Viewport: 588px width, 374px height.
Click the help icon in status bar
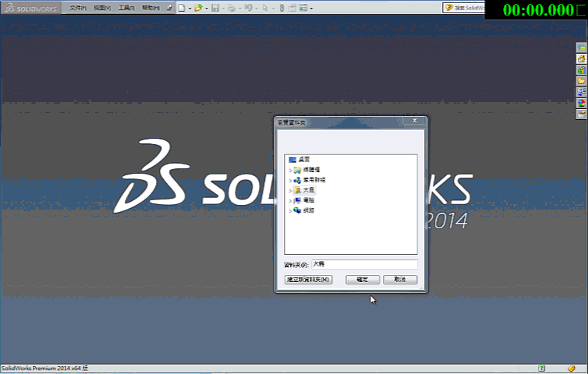pyautogui.click(x=541, y=369)
